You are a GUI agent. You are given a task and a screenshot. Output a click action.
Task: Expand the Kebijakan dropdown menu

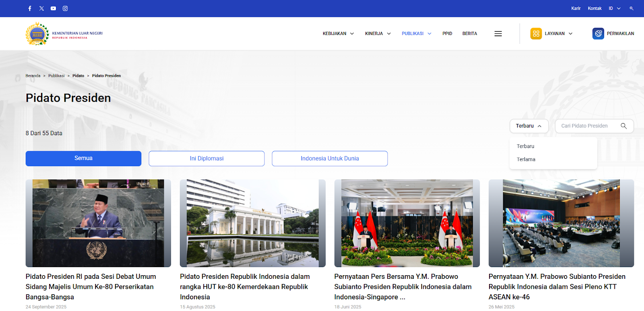click(338, 34)
